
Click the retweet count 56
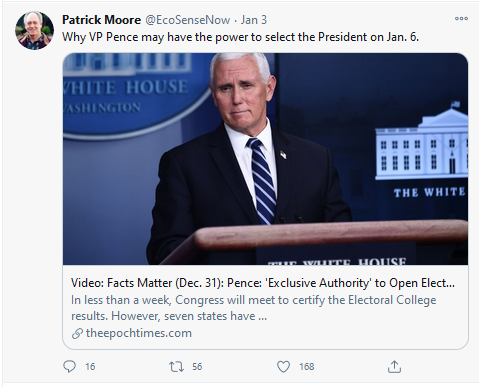tap(197, 367)
